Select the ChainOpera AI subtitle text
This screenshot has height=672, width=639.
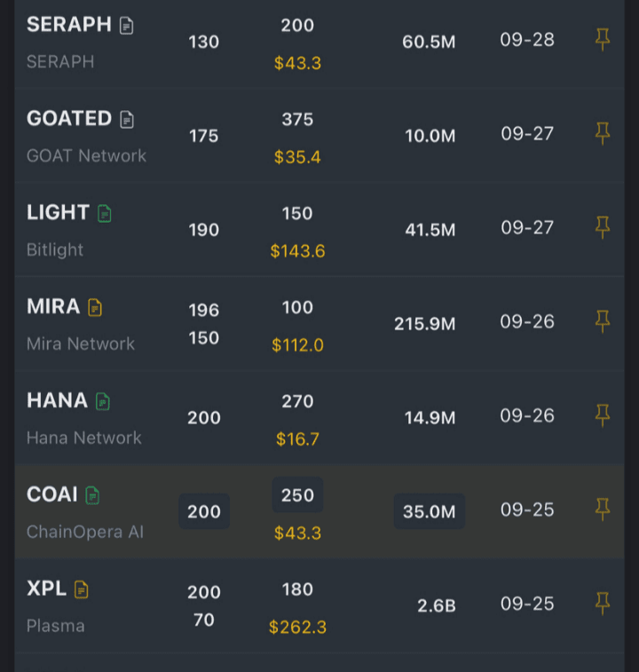pos(84,532)
